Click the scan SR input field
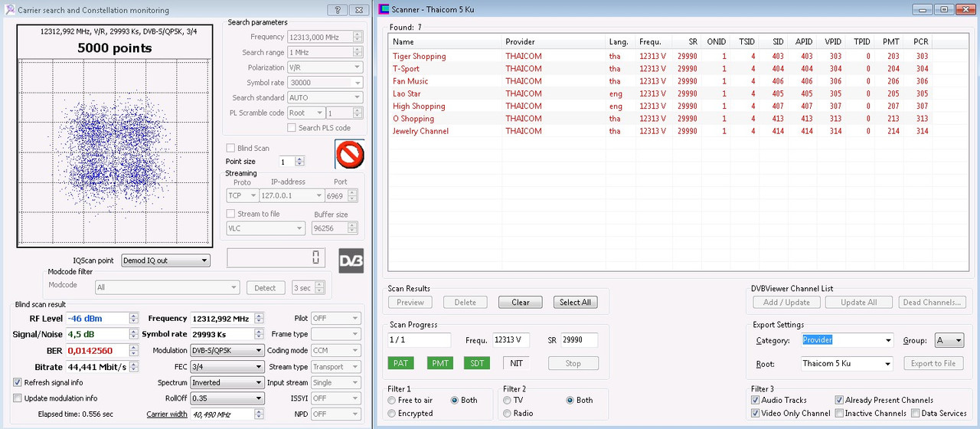This screenshot has height=429, width=980. [578, 339]
